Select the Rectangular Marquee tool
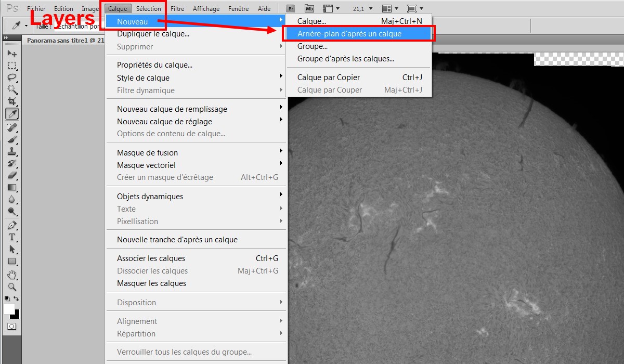This screenshot has height=364, width=624. click(12, 66)
